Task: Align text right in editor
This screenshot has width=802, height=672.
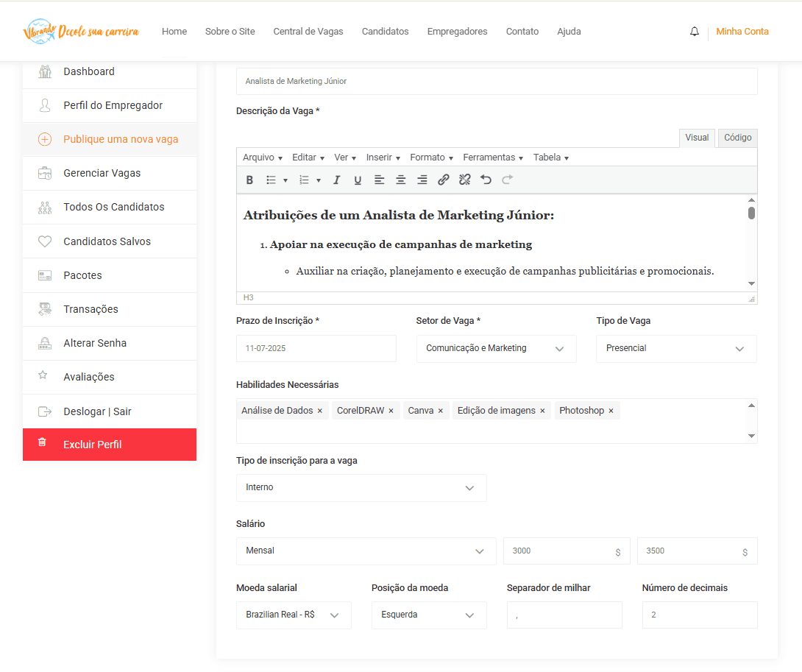Action: (x=422, y=180)
